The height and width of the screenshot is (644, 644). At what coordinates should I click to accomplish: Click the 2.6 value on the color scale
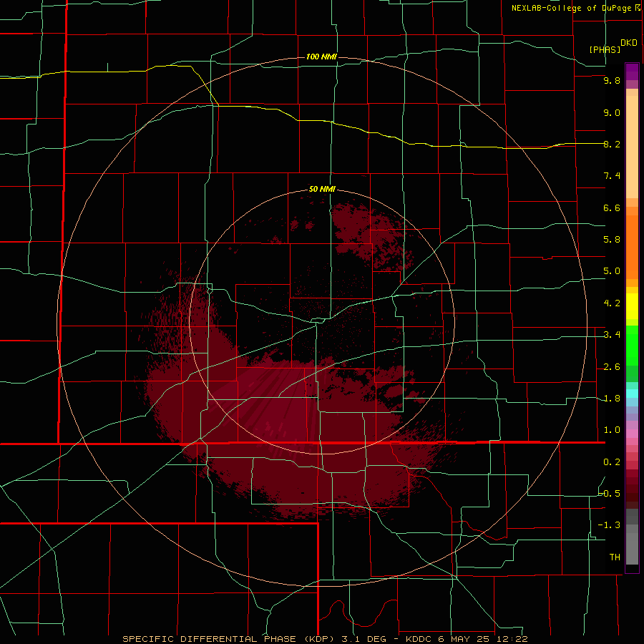pos(612,367)
